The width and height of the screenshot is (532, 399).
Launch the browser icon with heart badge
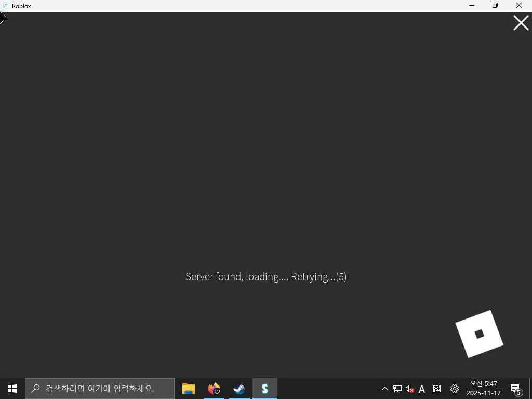click(214, 389)
